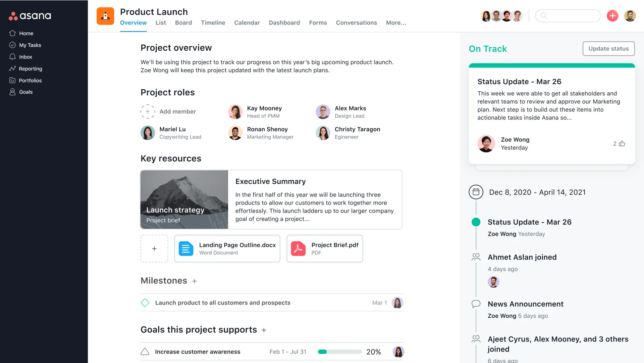Image resolution: width=644 pixels, height=363 pixels.
Task: Expand the More menu tab
Action: tap(396, 23)
